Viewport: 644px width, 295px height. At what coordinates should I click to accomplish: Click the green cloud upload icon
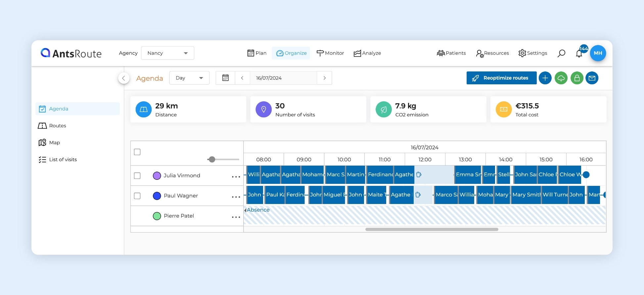561,78
